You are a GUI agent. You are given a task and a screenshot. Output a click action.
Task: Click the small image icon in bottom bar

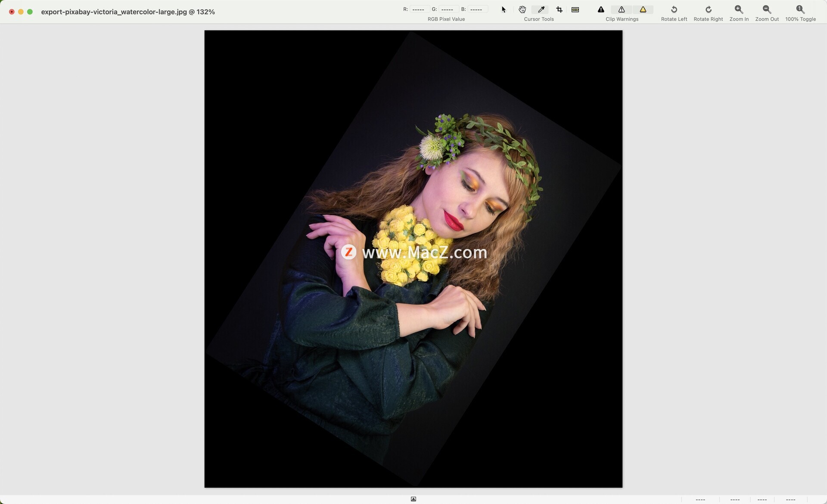click(x=413, y=499)
